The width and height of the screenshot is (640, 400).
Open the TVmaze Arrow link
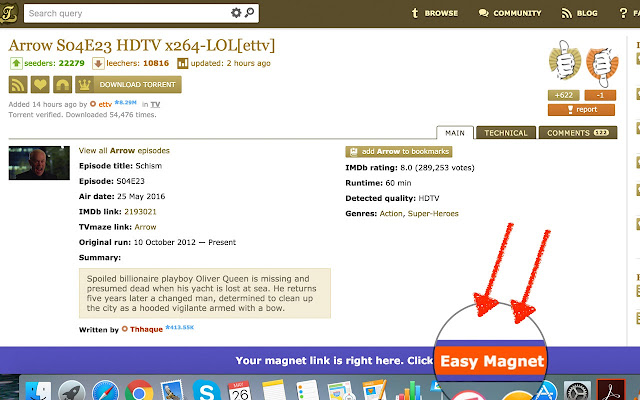[x=145, y=227]
